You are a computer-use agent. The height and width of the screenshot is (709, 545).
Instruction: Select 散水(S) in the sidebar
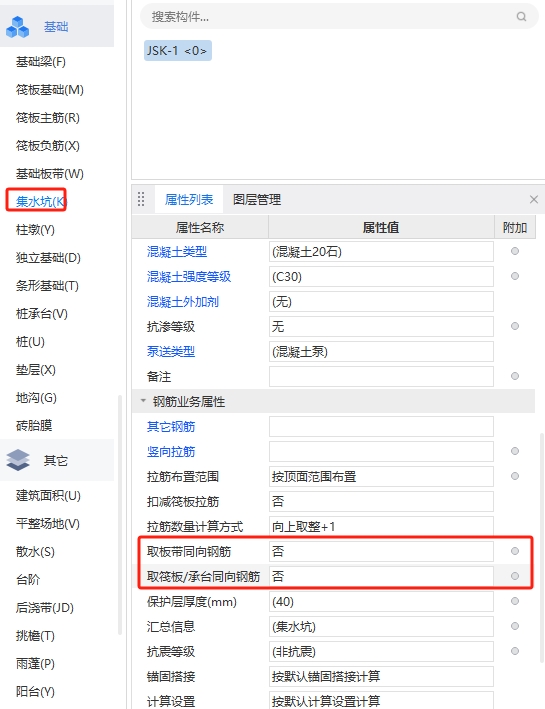35,552
